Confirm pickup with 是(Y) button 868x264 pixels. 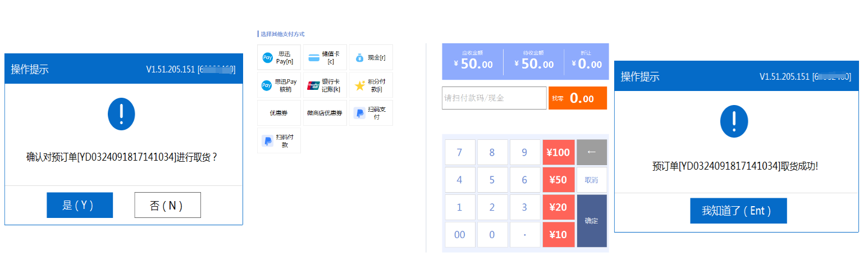[x=80, y=205]
